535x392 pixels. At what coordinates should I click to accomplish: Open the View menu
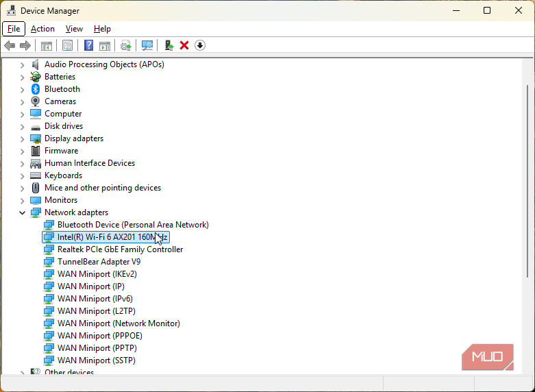pos(74,29)
